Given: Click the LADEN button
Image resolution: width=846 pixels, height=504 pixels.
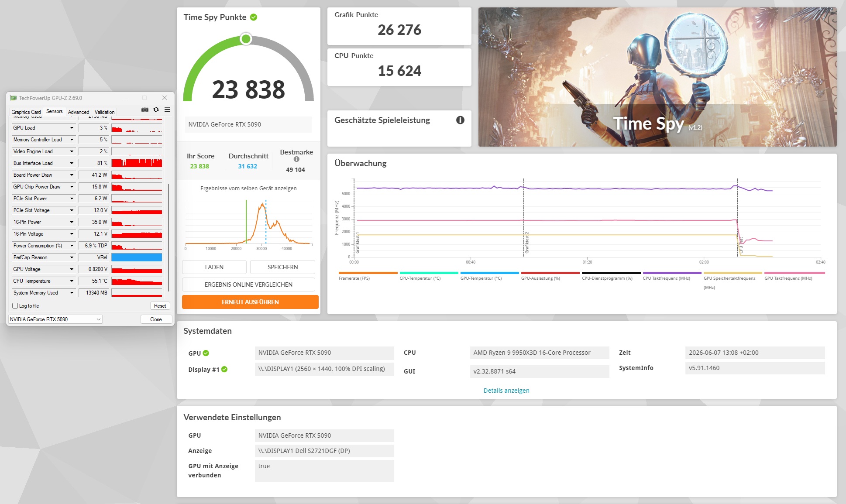Looking at the screenshot, I should point(214,267).
